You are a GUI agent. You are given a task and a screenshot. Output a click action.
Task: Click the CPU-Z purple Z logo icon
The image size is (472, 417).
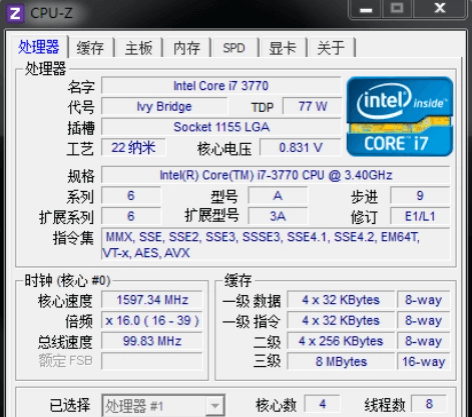click(x=15, y=13)
